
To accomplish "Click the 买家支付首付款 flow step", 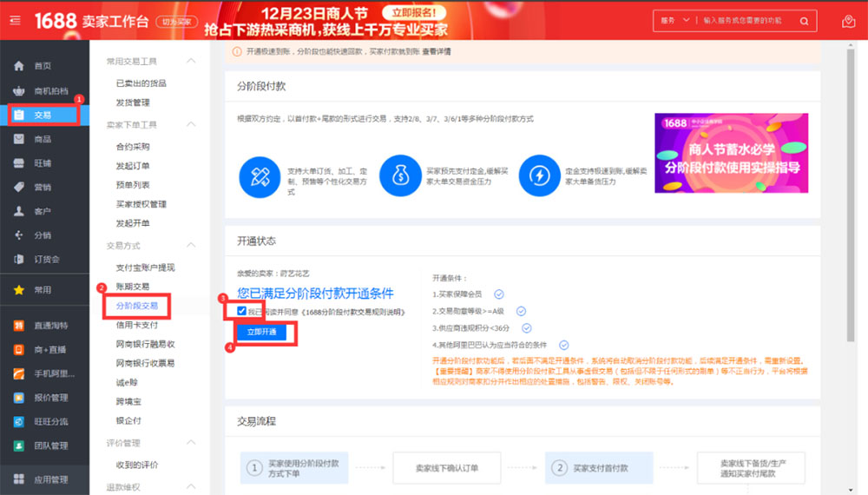I will coord(599,468).
